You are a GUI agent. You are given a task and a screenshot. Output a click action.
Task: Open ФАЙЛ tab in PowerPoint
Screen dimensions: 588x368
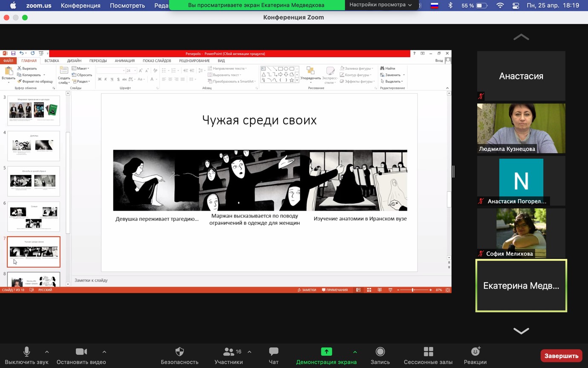click(x=8, y=61)
